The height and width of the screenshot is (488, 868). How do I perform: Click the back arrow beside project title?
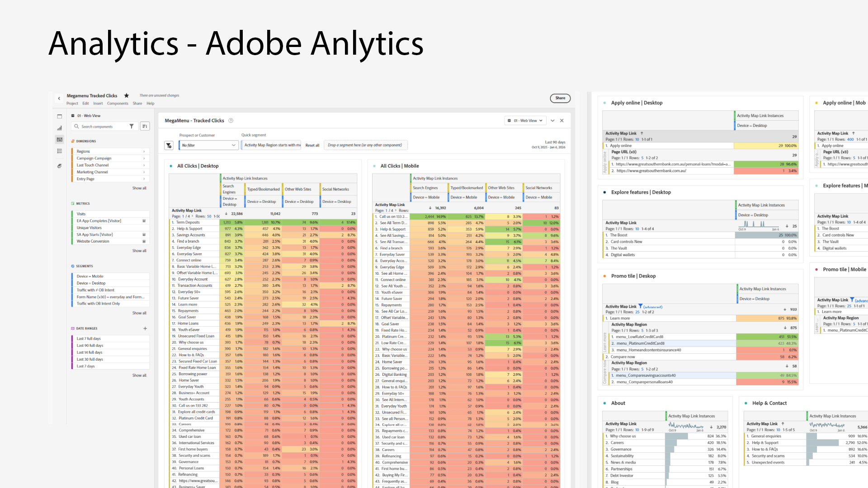(x=59, y=98)
